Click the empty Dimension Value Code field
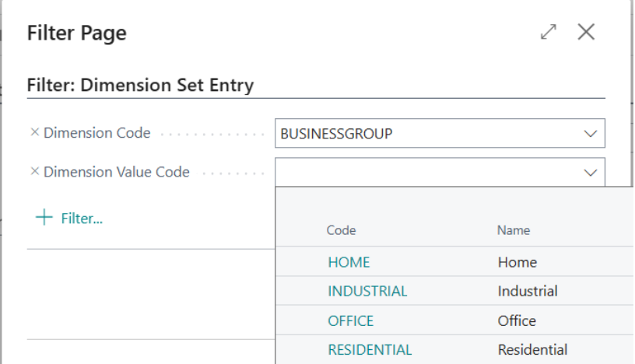 428,173
